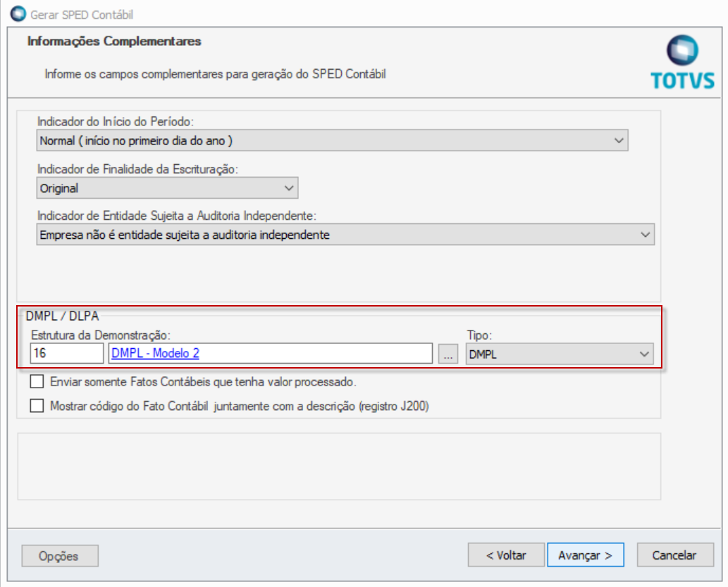The image size is (728, 587).
Task: Click Indicador de Entidade Sujeita a Auditoria label
Action: 176,216
